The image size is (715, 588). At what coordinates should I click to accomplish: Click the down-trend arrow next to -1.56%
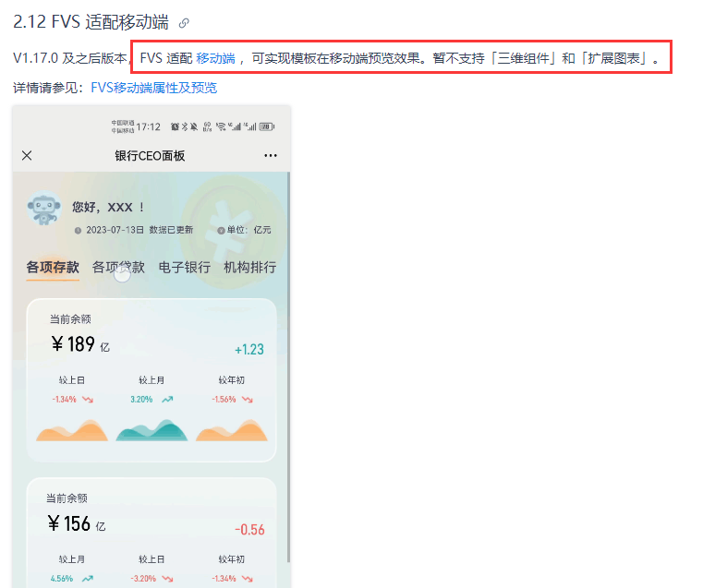click(248, 400)
